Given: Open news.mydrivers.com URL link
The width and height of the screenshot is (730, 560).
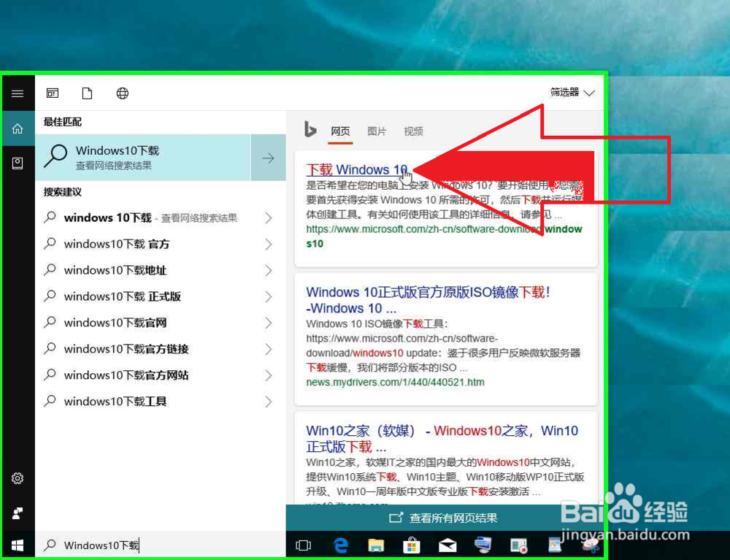Looking at the screenshot, I should [395, 382].
